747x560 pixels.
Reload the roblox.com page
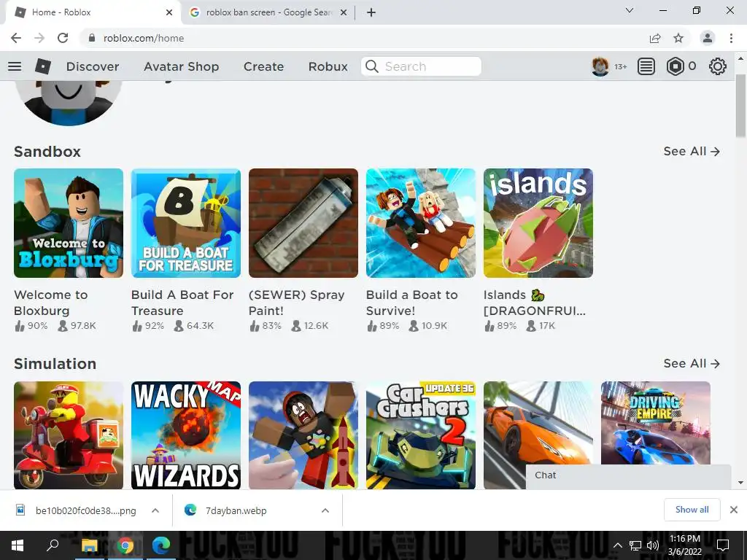(63, 38)
